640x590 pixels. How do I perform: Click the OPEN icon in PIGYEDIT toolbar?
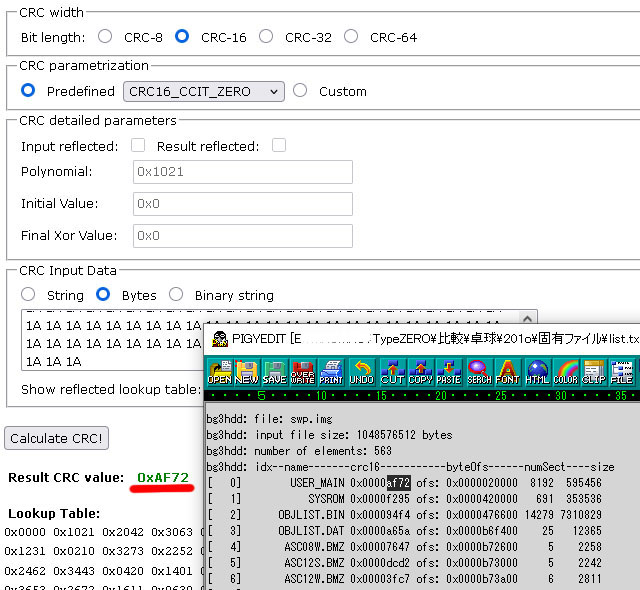click(x=219, y=373)
